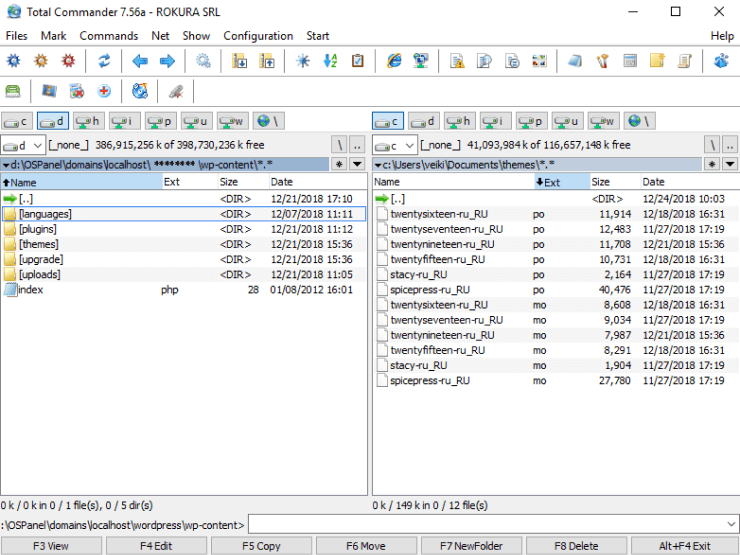Refresh the panel with the reread arrows icon
740x555 pixels.
(x=104, y=61)
